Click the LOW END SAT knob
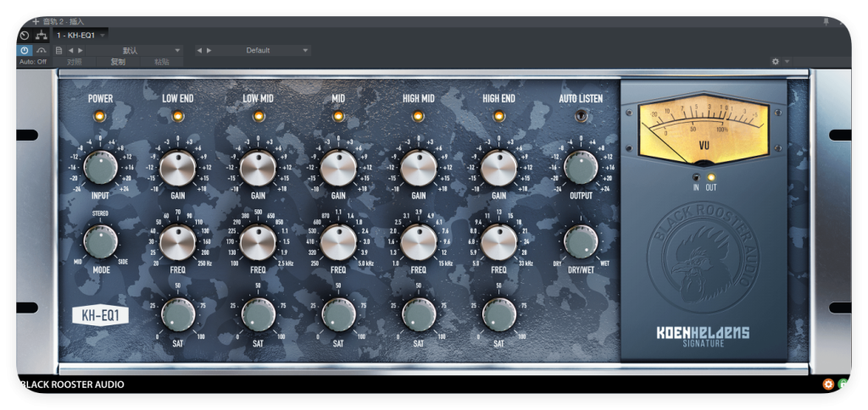Image resolution: width=868 pixels, height=410 pixels. tap(178, 315)
